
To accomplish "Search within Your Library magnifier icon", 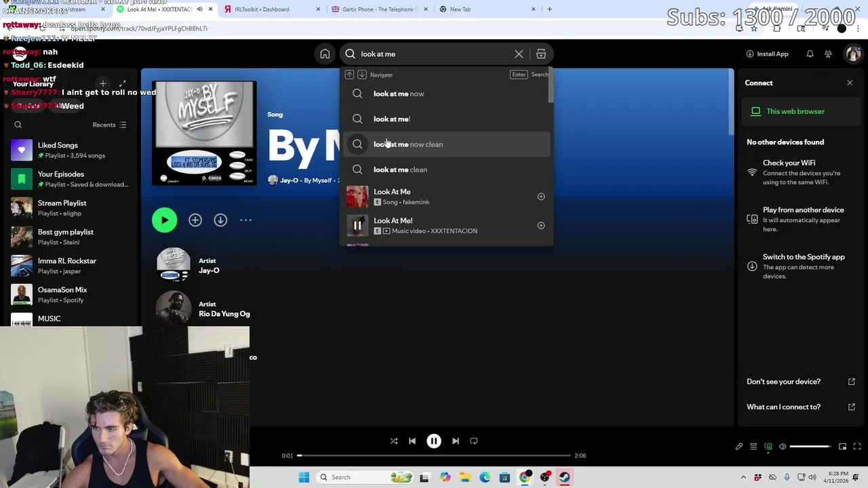I will 18,125.
